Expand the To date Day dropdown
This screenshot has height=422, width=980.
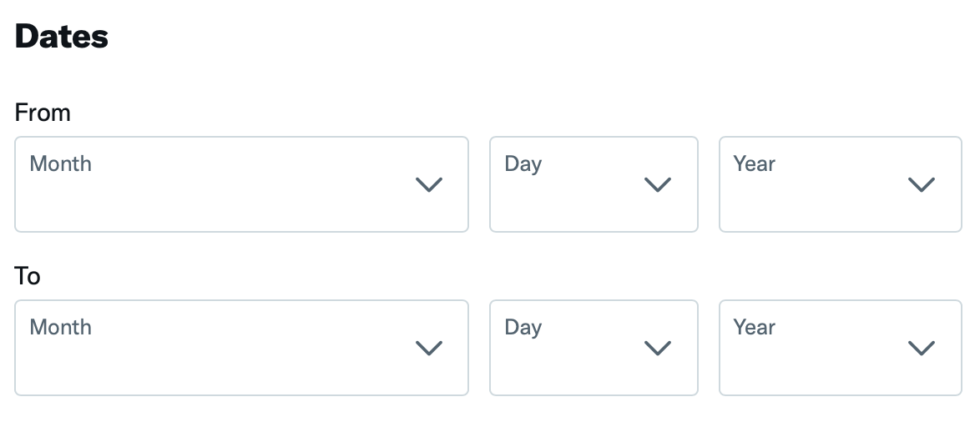pos(593,348)
